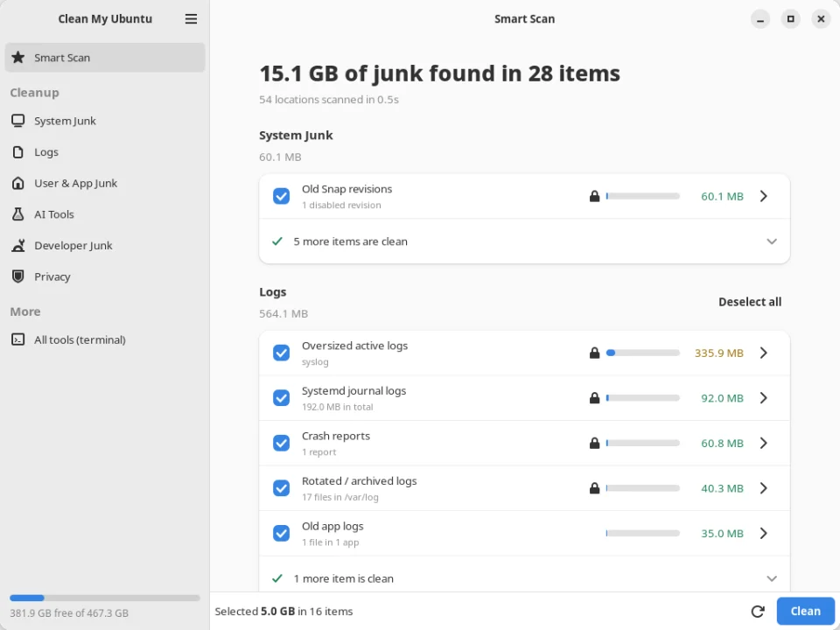Click the Privacy shield icon
This screenshot has height=630, width=840.
[17, 276]
